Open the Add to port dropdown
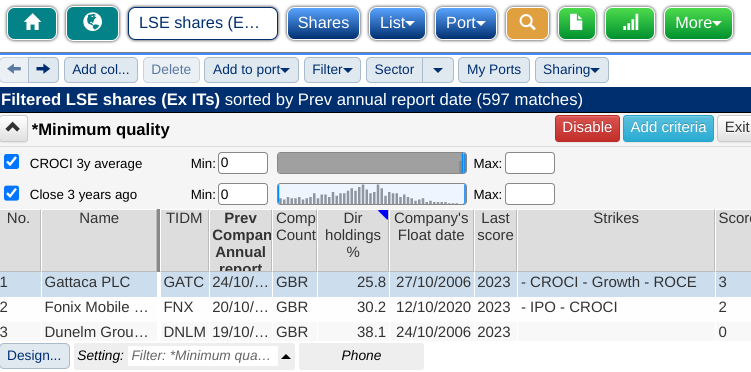This screenshot has width=751, height=372. pos(251,70)
